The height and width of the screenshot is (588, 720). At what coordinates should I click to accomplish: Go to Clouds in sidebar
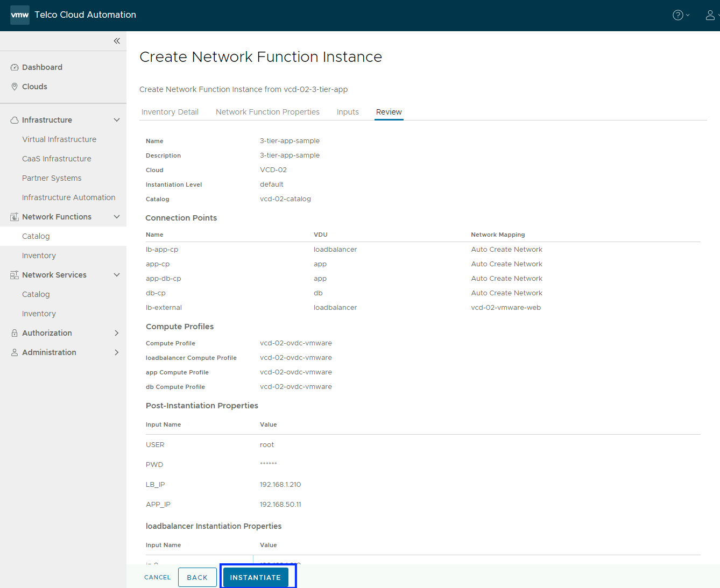click(34, 87)
